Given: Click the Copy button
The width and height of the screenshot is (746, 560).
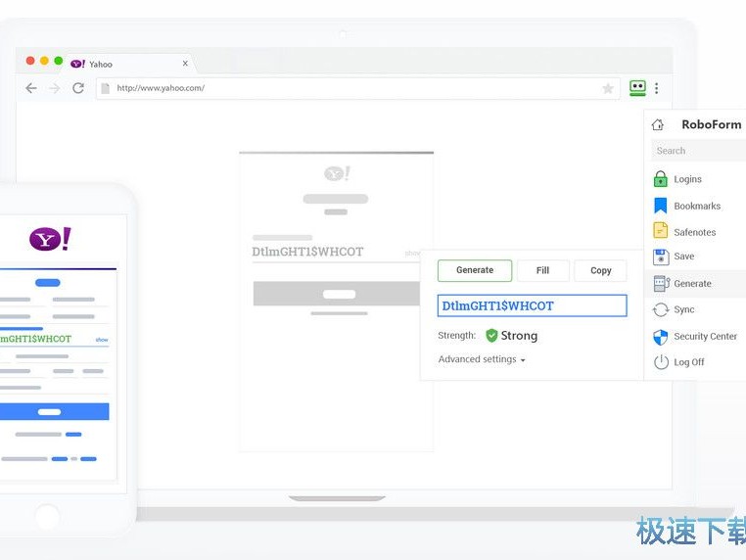Looking at the screenshot, I should pos(600,271).
